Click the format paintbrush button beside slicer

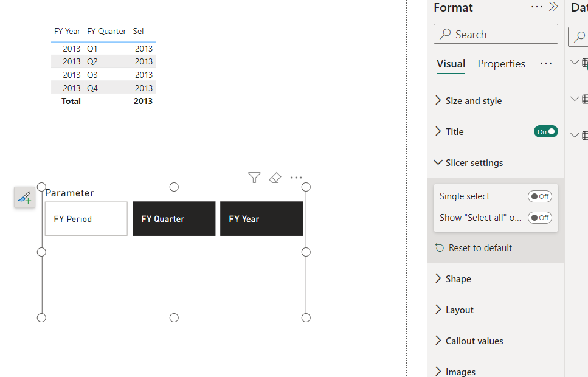[25, 197]
